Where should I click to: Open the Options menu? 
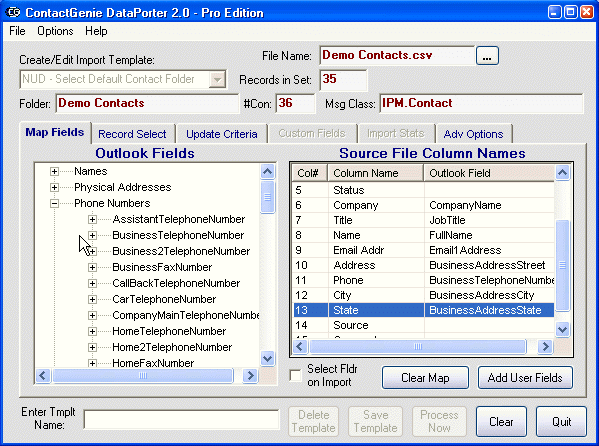55,31
